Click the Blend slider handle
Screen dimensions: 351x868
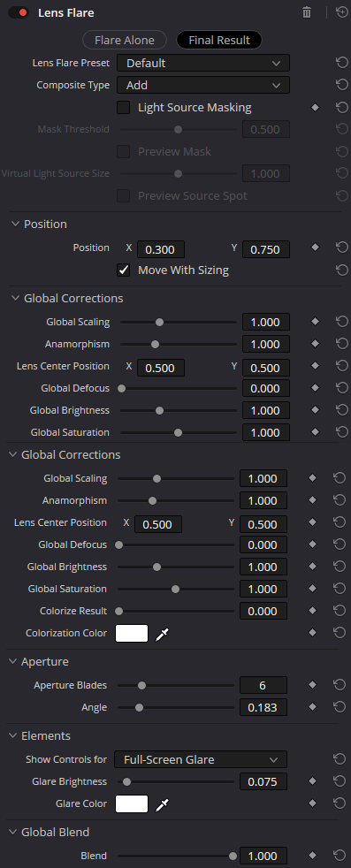[233, 856]
